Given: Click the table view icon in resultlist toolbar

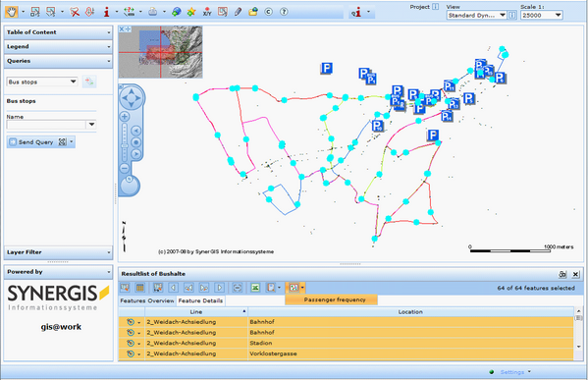Looking at the screenshot, I should click(x=139, y=288).
